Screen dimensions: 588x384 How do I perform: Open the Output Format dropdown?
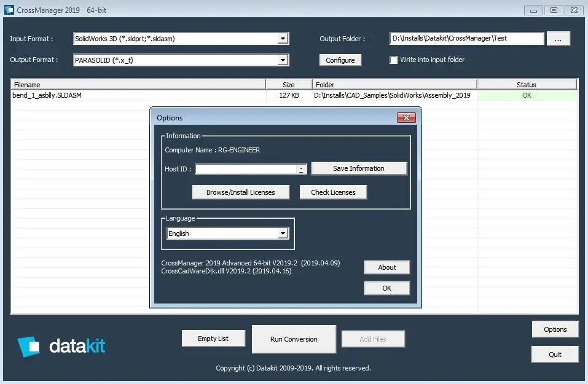click(283, 60)
